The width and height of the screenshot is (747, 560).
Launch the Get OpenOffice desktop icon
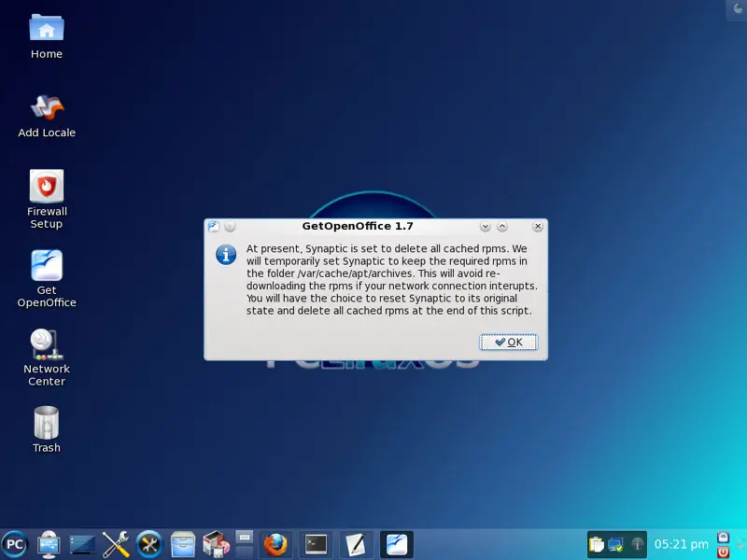pos(47,278)
